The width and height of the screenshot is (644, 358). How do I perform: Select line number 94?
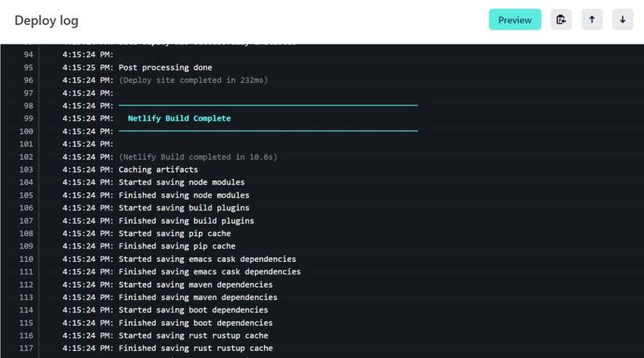(28, 55)
